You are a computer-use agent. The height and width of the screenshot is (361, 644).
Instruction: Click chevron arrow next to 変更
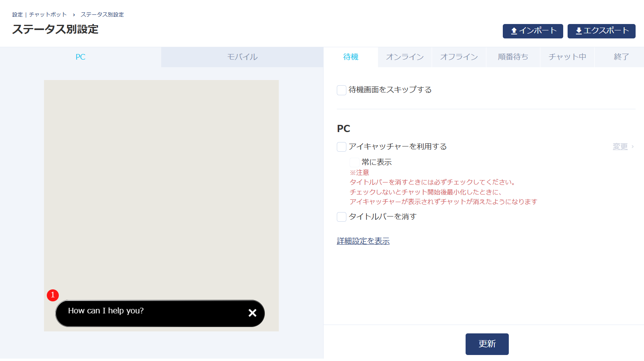point(632,146)
